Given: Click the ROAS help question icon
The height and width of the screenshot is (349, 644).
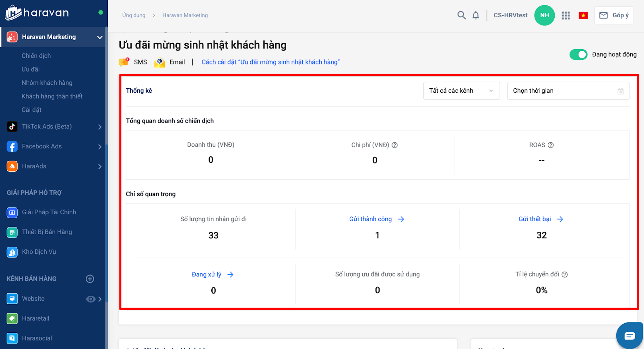Looking at the screenshot, I should click(x=551, y=145).
